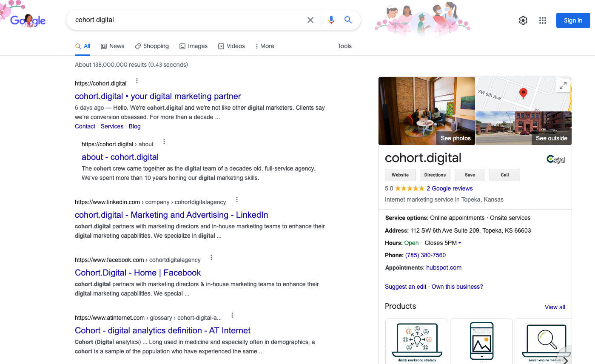
Task: Open options menu for AT Internet result
Action: pos(232,315)
